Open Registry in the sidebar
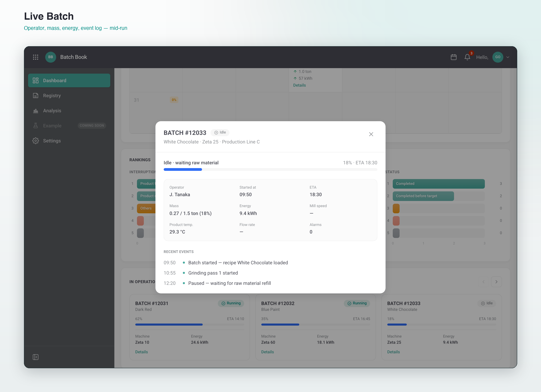 pos(69,96)
